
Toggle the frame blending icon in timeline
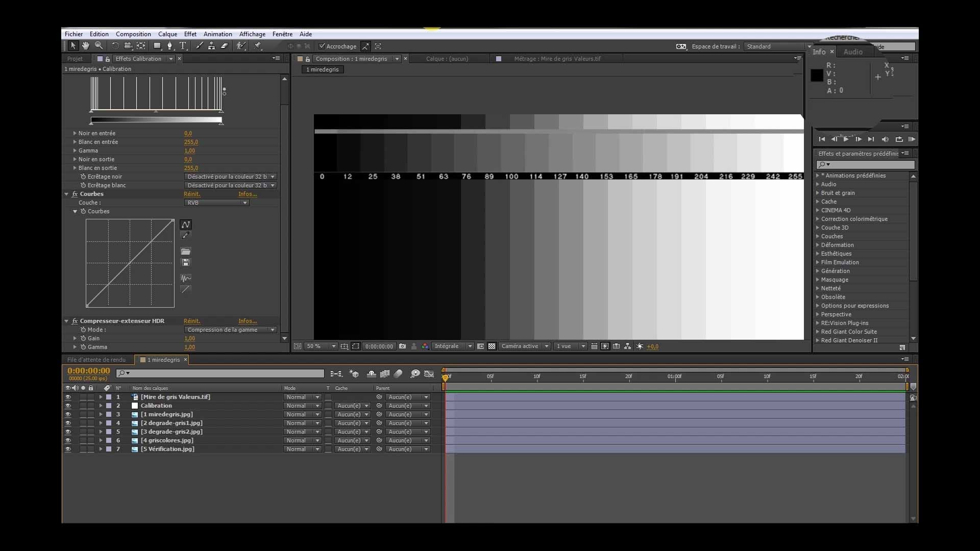[x=385, y=374]
